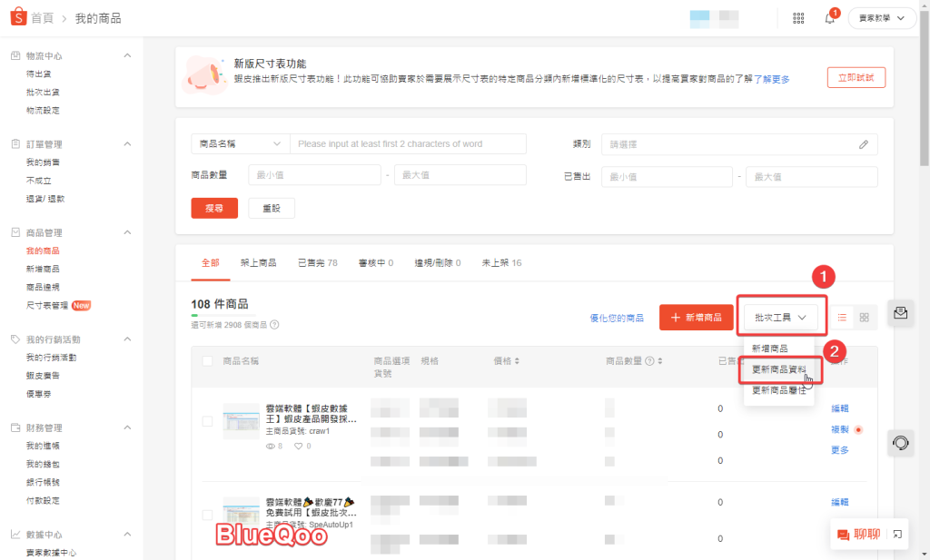Click the pencil icon in 類別 field
The image size is (930, 560).
(863, 144)
